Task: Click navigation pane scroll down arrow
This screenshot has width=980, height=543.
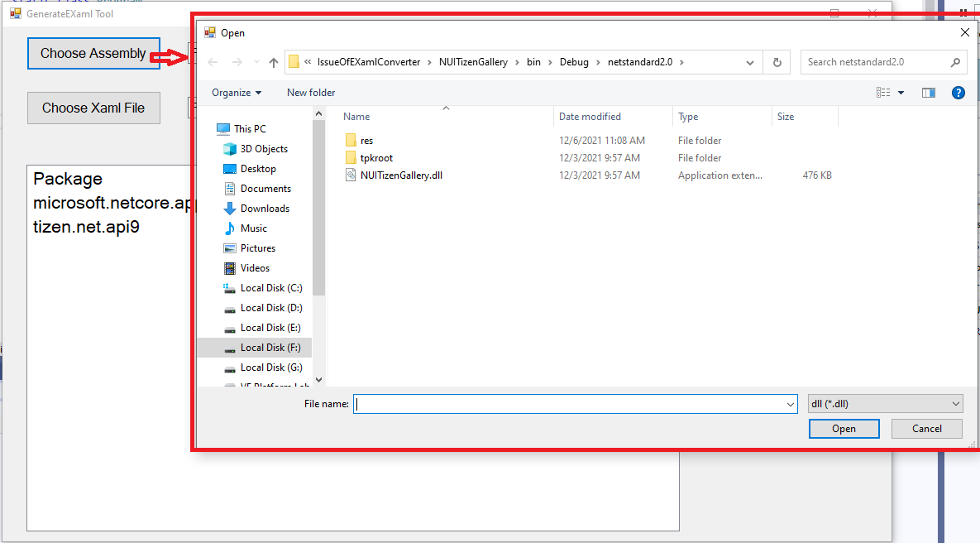Action: [x=318, y=380]
